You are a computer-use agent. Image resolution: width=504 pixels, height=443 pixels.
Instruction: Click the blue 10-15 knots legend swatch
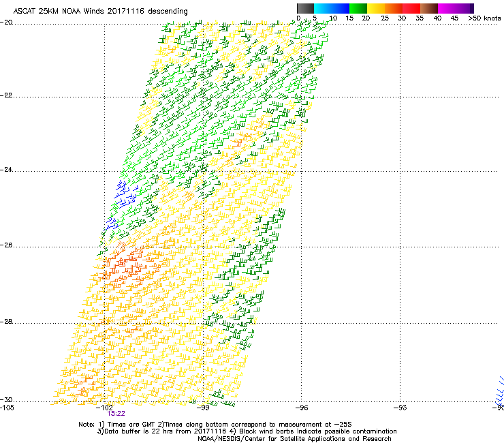[341, 8]
